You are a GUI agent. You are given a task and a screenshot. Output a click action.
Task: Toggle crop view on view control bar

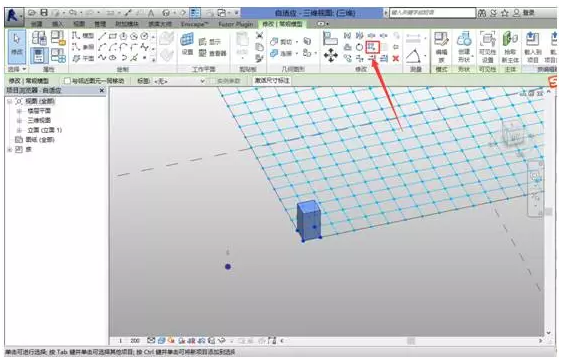coord(192,341)
